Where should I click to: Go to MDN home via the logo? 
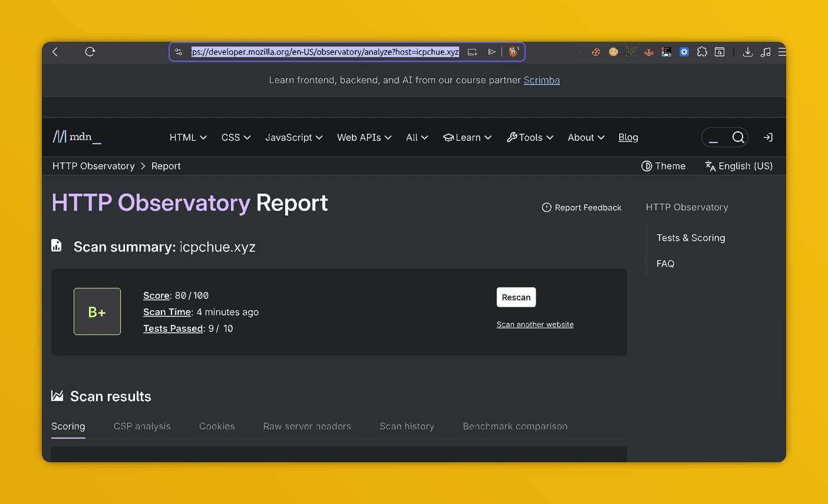coord(77,137)
